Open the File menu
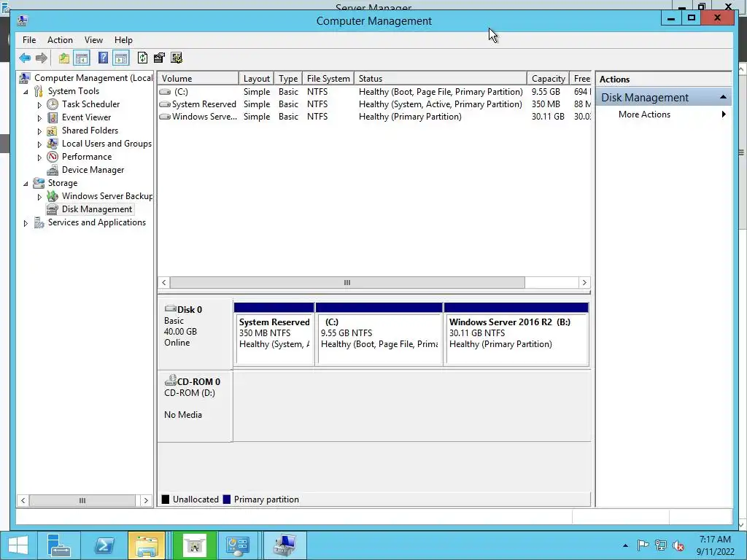Screen dimensions: 747x560 29,40
